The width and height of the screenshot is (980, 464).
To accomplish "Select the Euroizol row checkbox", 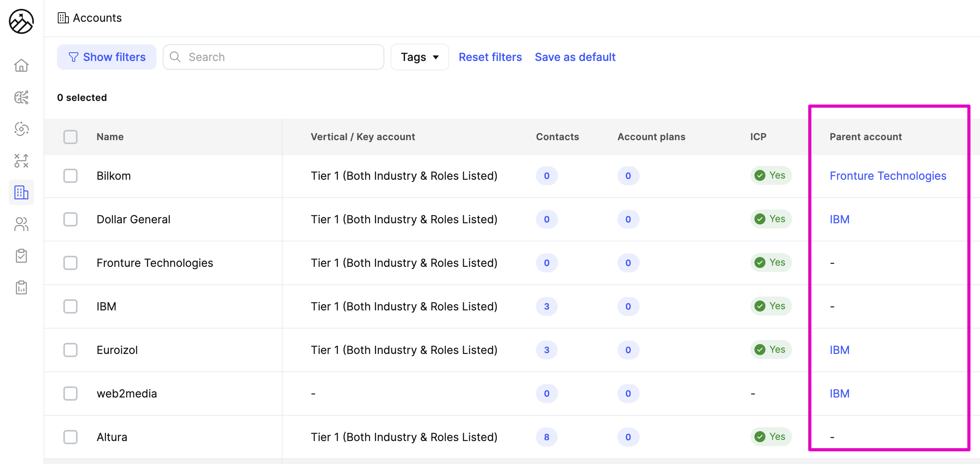I will (70, 350).
